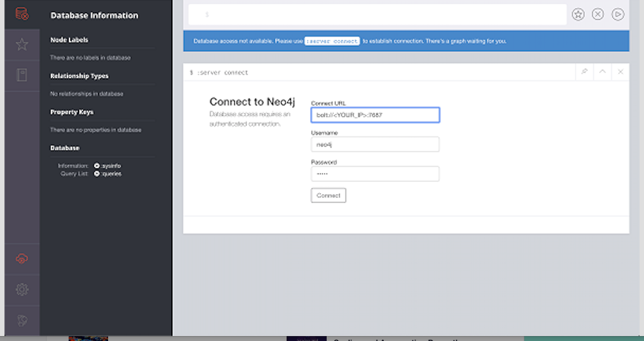
Task: Run the :queries command link
Action: tap(108, 174)
